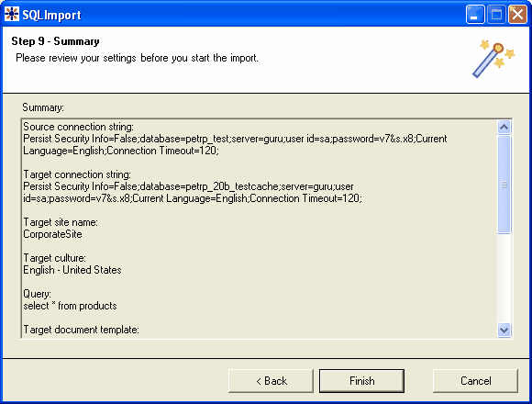Image resolution: width=532 pixels, height=404 pixels.
Task: Cancel the import wizard
Action: pos(475,381)
